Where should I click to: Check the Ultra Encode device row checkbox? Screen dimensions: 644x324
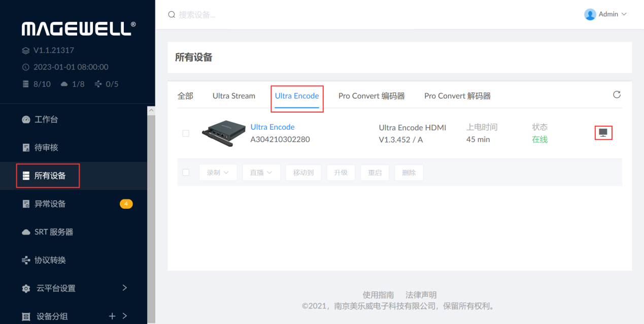pos(186,133)
